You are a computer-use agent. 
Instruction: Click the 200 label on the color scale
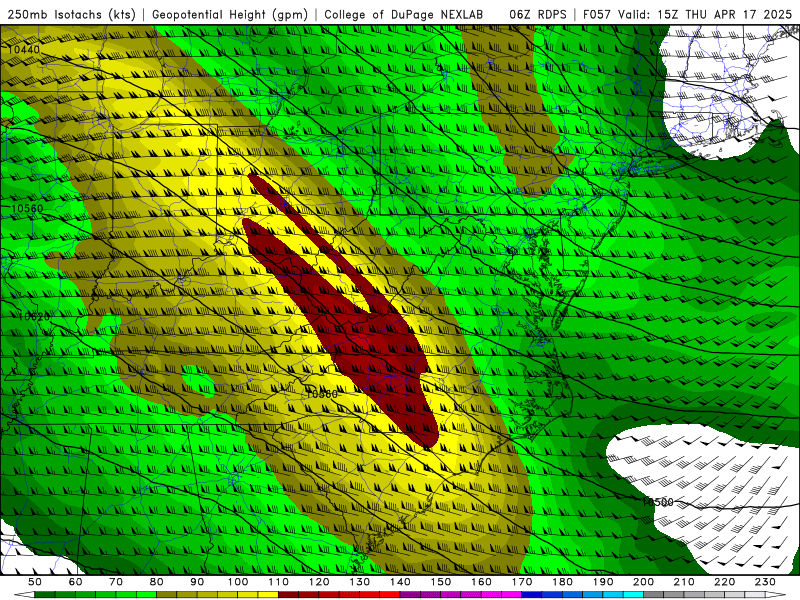point(643,582)
